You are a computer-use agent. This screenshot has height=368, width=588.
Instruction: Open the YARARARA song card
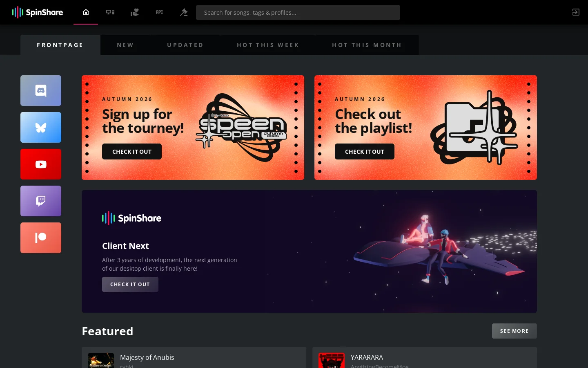point(425,357)
